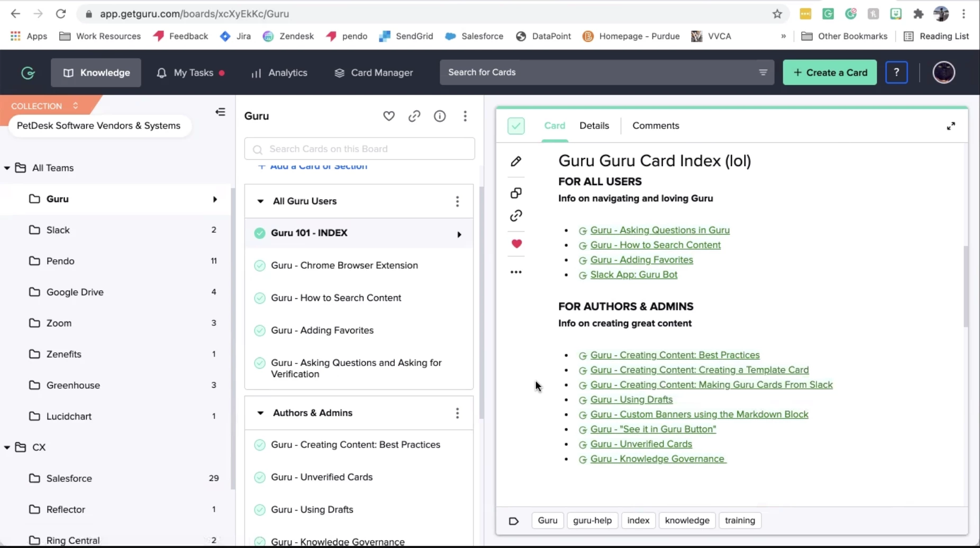Image resolution: width=980 pixels, height=548 pixels.
Task: Open the All Guru Users section options
Action: [x=457, y=201]
